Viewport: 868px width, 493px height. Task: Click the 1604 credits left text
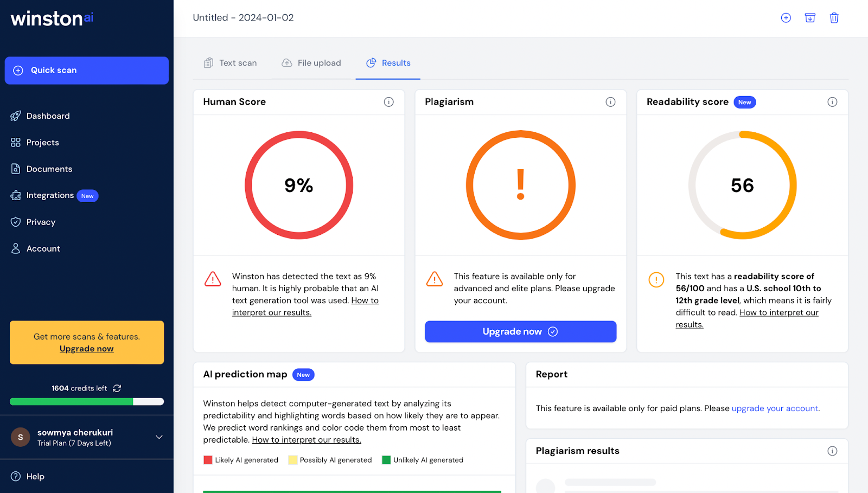tap(79, 388)
